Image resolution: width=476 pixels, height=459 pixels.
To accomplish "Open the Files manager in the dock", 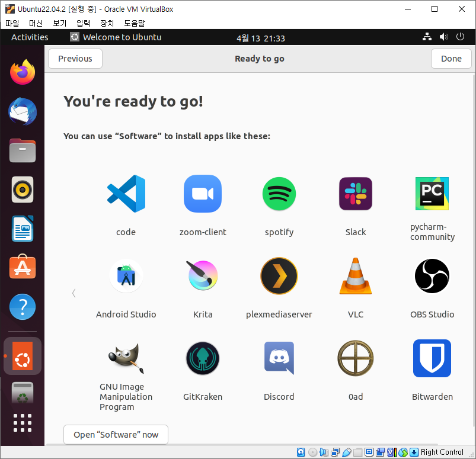I will pos(23,150).
